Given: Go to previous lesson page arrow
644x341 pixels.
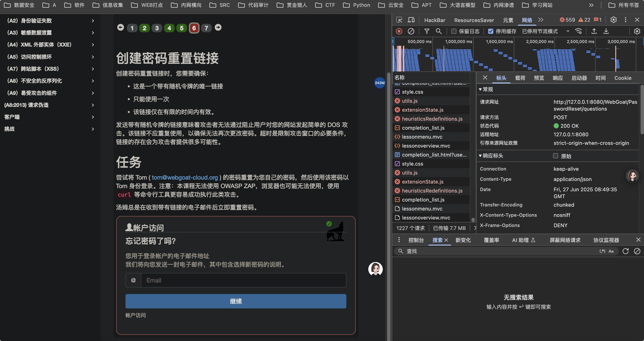Looking at the screenshot, I should coord(121,27).
